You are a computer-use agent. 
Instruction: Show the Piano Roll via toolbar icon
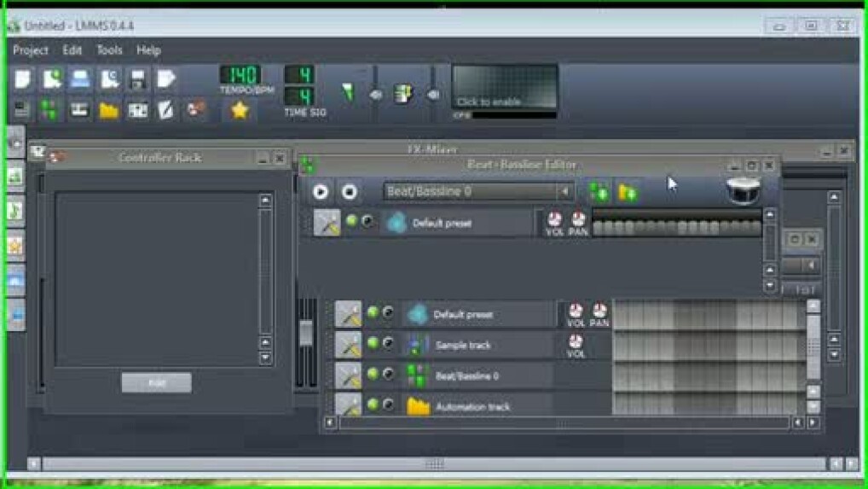click(79, 109)
